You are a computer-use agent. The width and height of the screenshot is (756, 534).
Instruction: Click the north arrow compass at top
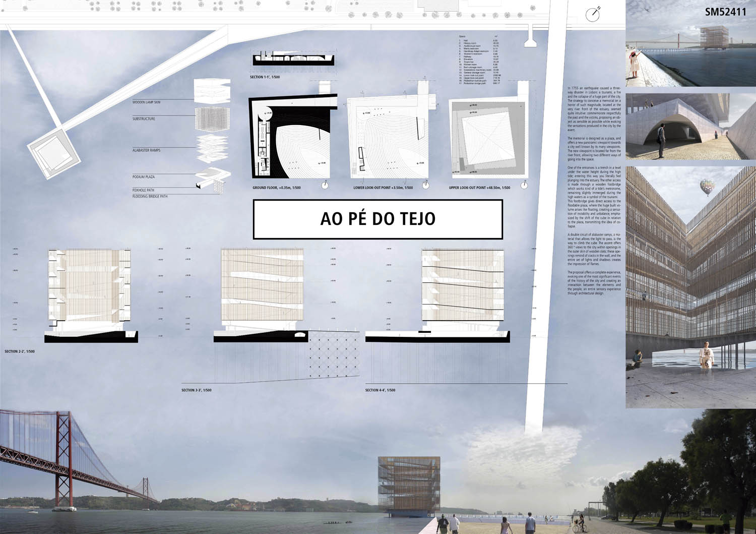pyautogui.click(x=592, y=15)
